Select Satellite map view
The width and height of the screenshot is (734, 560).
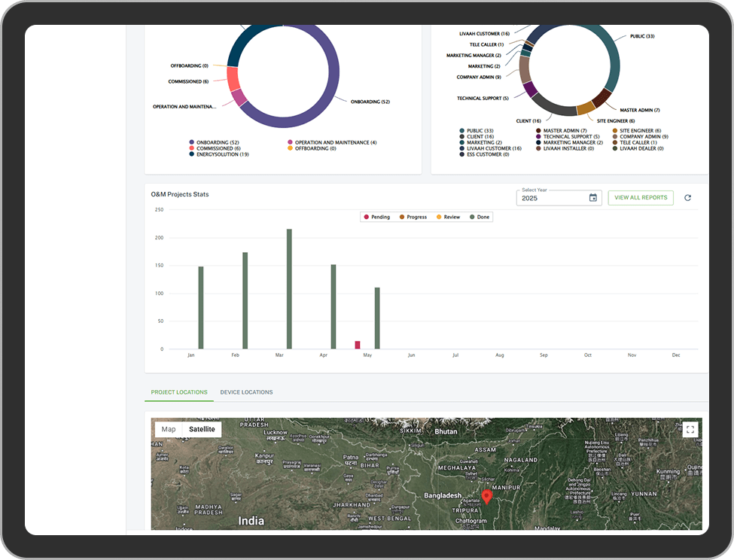[202, 429]
